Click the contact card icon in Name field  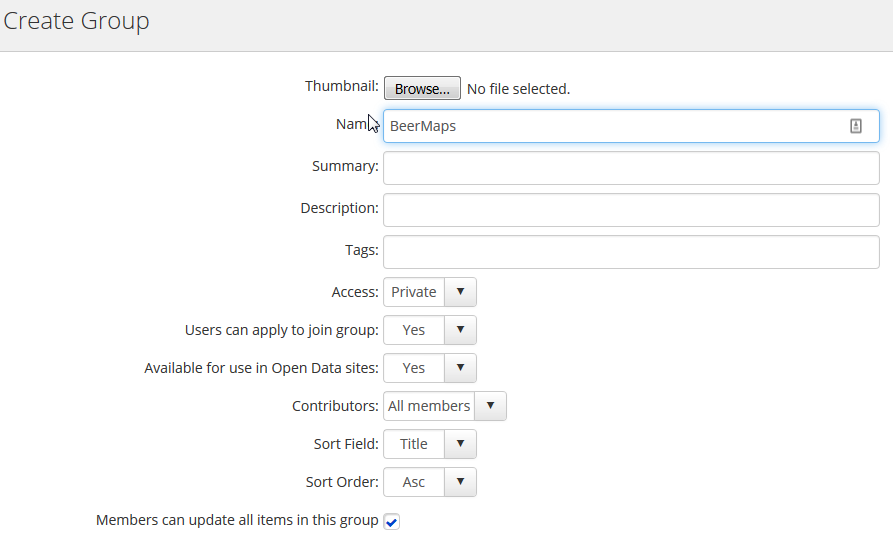(855, 126)
